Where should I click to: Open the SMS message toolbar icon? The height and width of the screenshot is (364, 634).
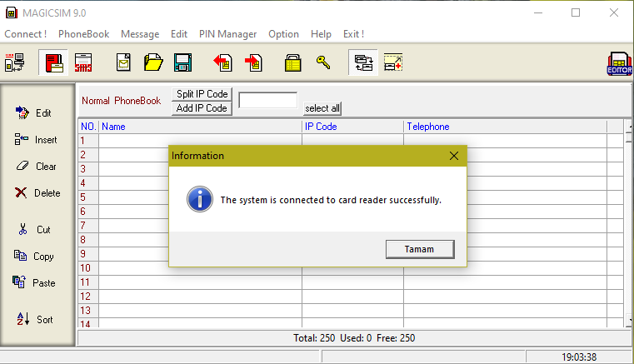[83, 62]
